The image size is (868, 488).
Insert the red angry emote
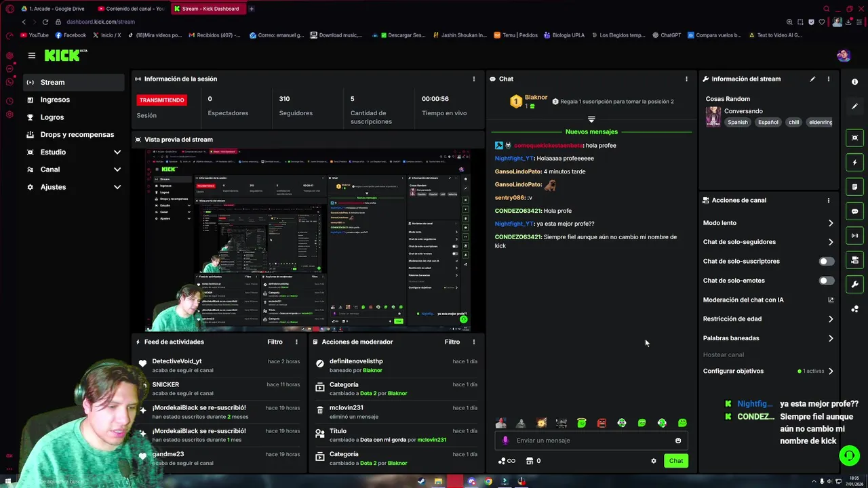tap(601, 423)
